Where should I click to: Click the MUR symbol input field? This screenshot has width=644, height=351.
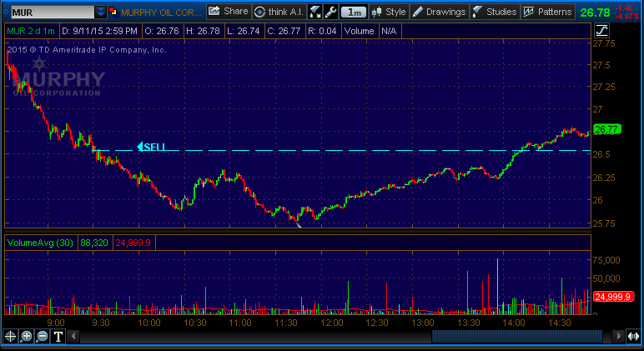click(48, 12)
